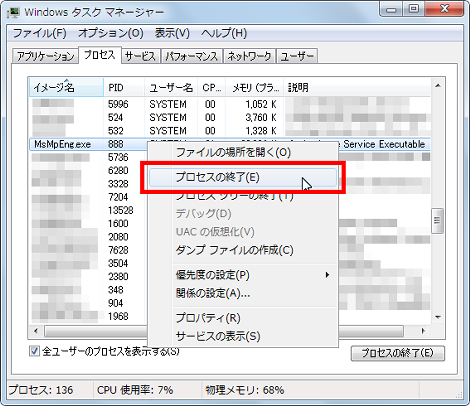Screen dimensions: 470x406
Task: Close the Task Manager window
Action: click(x=444, y=9)
